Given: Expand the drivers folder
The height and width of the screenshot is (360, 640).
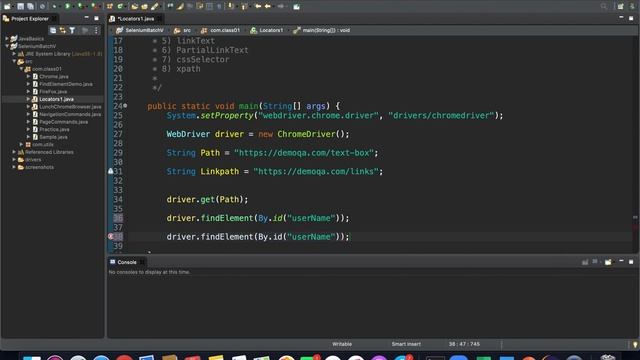Looking at the screenshot, I should pos(14,160).
